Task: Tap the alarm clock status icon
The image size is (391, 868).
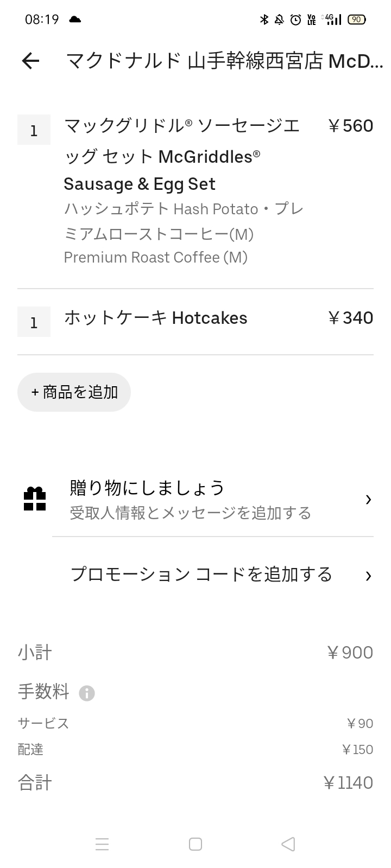Action: 295,20
